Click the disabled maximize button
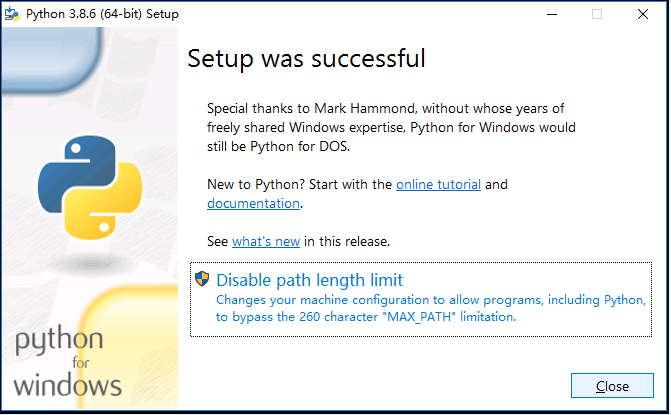Image resolution: width=671 pixels, height=415 pixels. point(597,14)
